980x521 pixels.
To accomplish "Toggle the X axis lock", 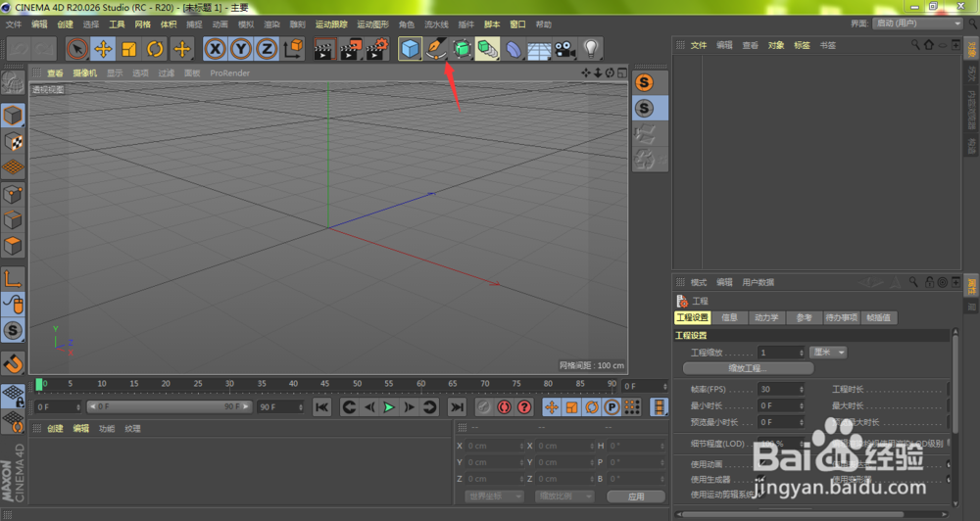I will click(x=215, y=49).
